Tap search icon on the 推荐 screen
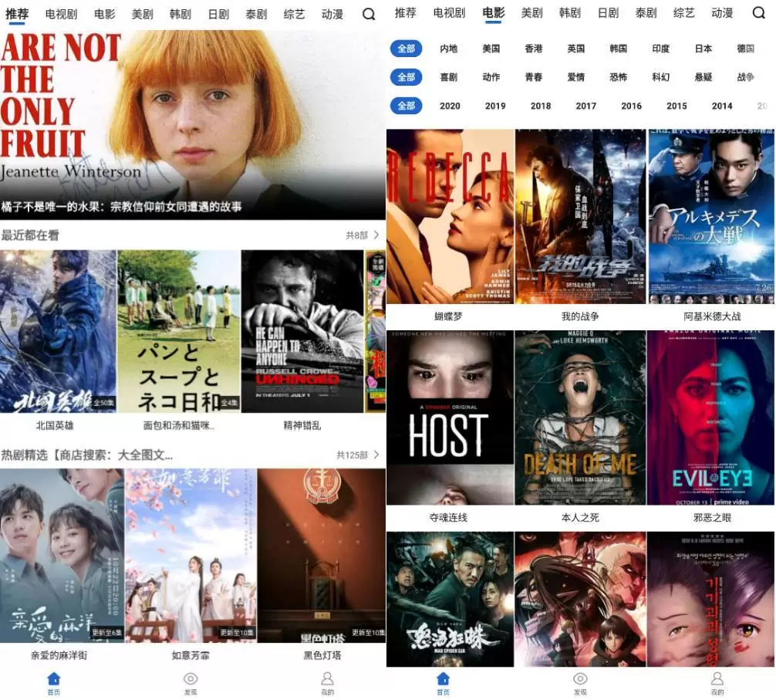Viewport: 776px width, 700px height. 368,14
